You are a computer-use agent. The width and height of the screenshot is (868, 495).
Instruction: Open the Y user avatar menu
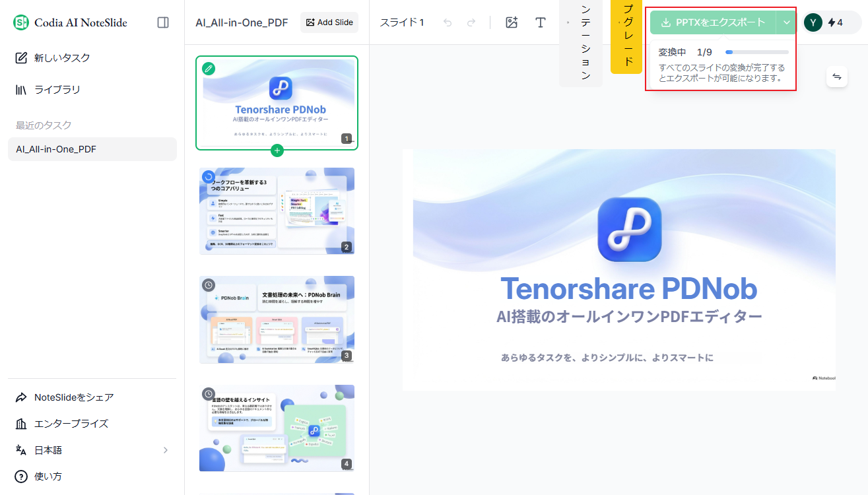(813, 22)
